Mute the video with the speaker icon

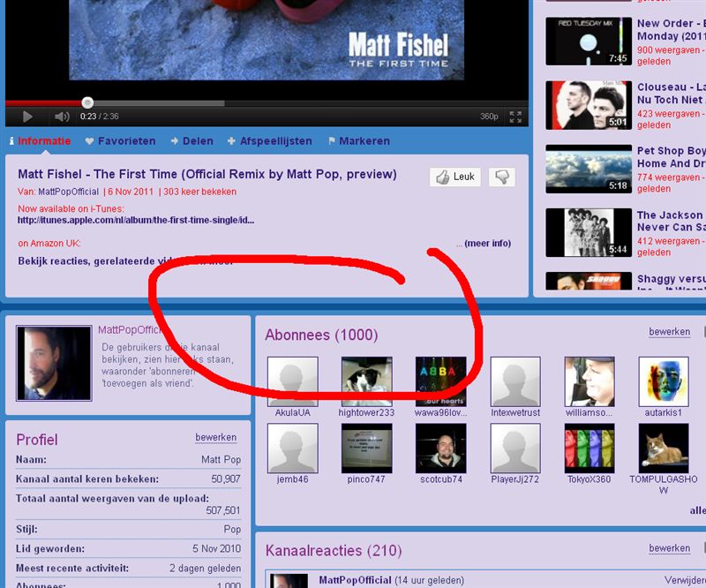62,117
